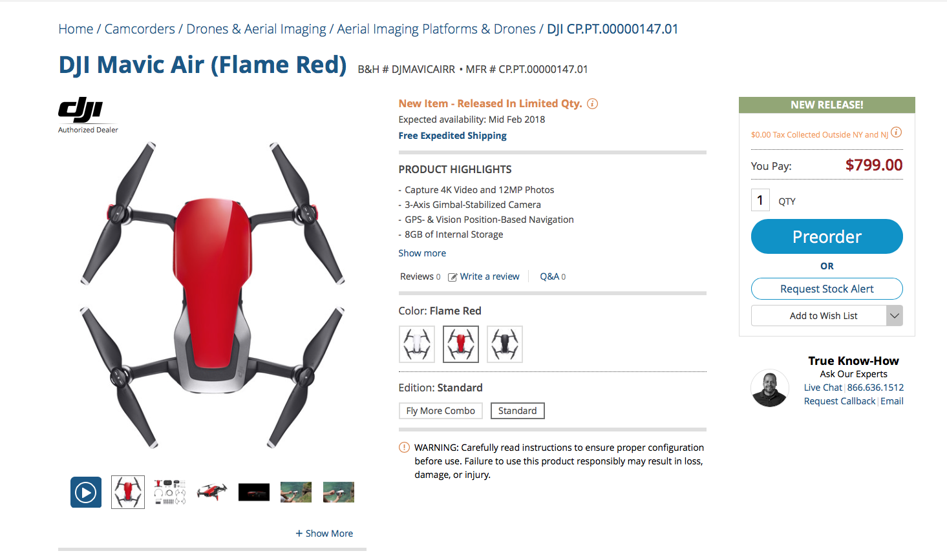Open Drones & Aerial Imaging breadcrumb
Image resolution: width=947 pixels, height=560 pixels.
[x=256, y=29]
